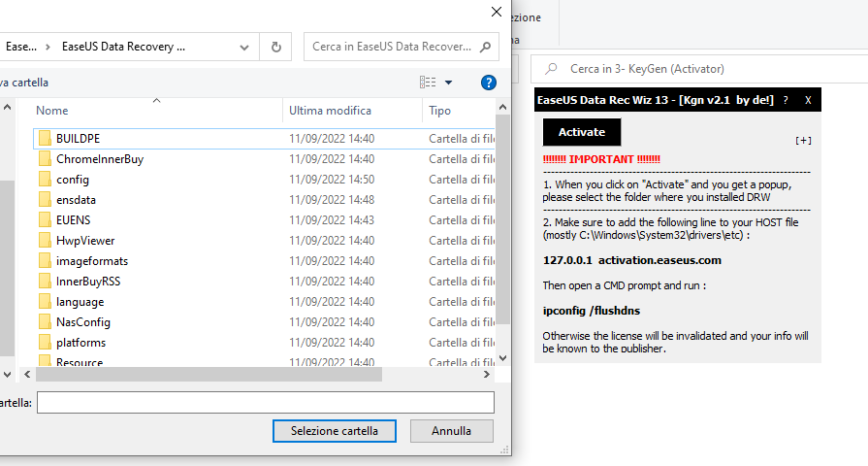
Task: Select the language folder
Action: (x=80, y=302)
